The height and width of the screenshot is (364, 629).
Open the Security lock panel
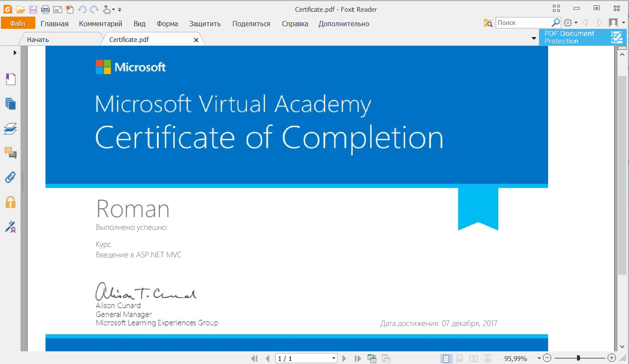point(10,202)
